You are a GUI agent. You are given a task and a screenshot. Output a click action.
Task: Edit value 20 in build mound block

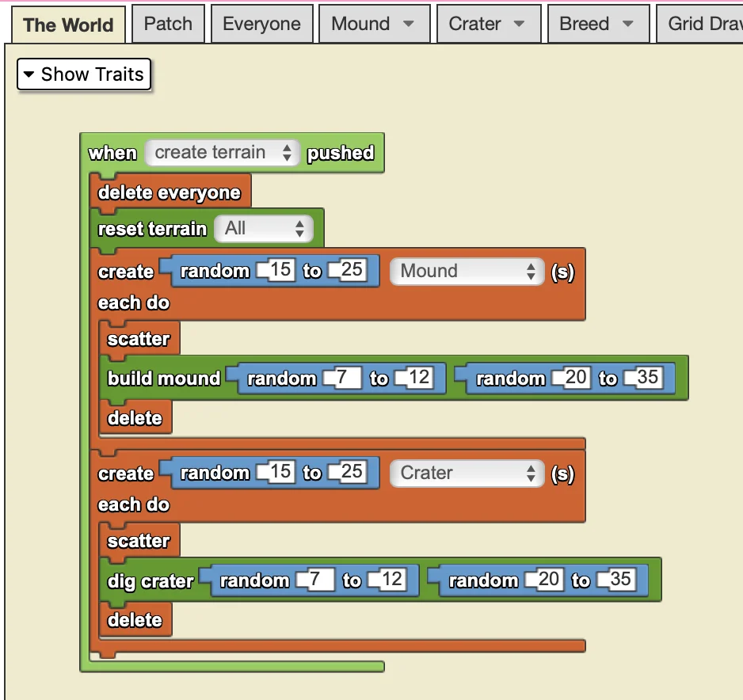coord(576,378)
